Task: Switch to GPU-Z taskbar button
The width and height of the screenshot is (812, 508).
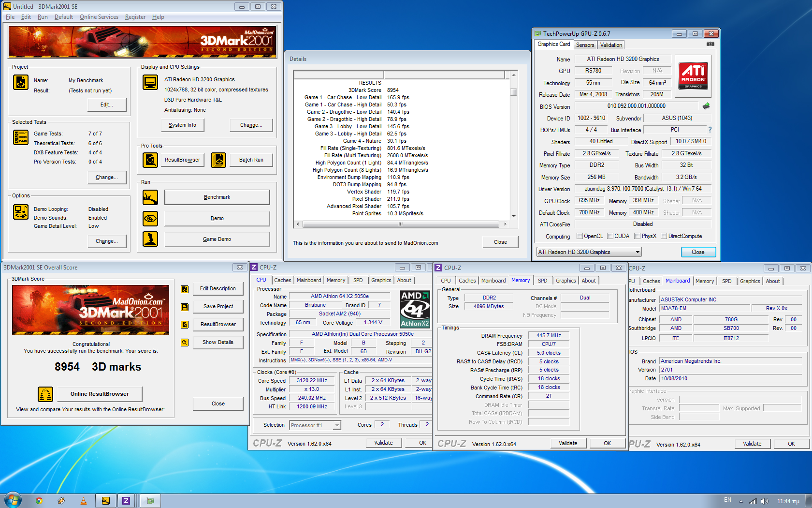Action: [150, 501]
